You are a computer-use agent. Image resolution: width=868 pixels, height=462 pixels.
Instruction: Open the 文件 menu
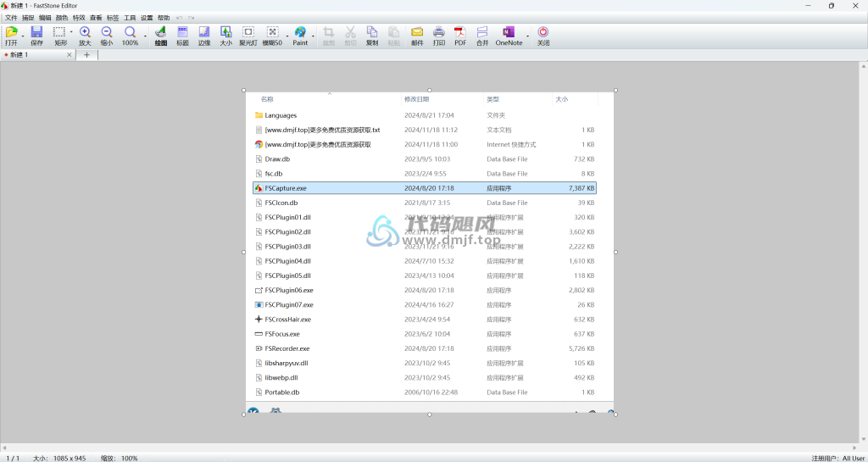pos(11,19)
